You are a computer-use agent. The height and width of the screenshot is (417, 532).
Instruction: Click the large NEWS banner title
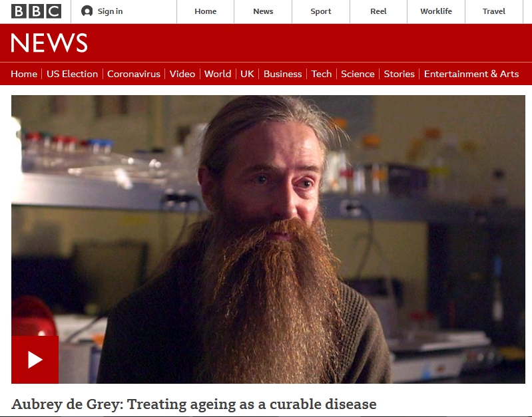(x=49, y=43)
